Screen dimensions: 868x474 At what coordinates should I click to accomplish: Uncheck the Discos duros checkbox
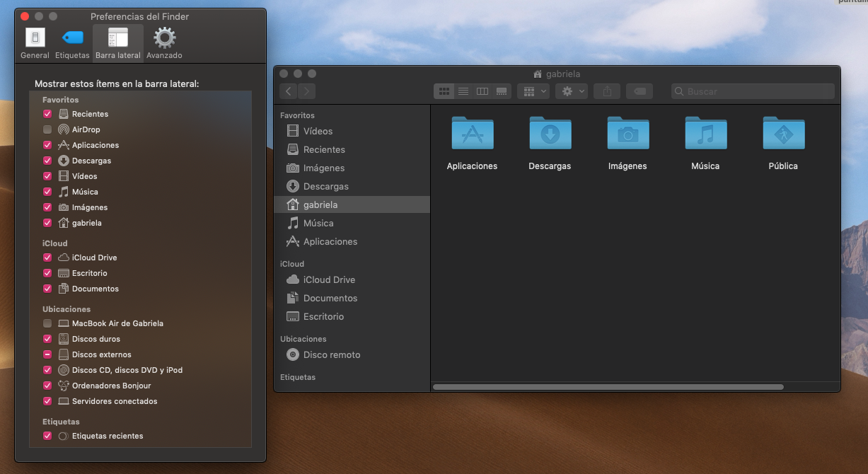click(47, 339)
